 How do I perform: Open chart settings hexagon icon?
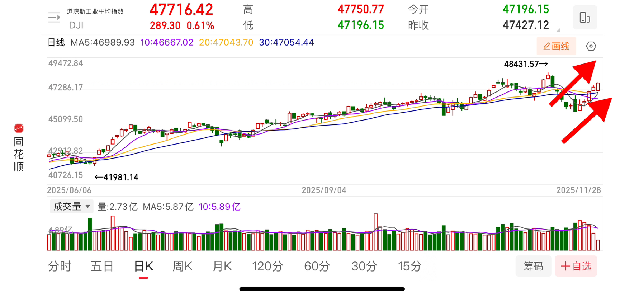[591, 46]
